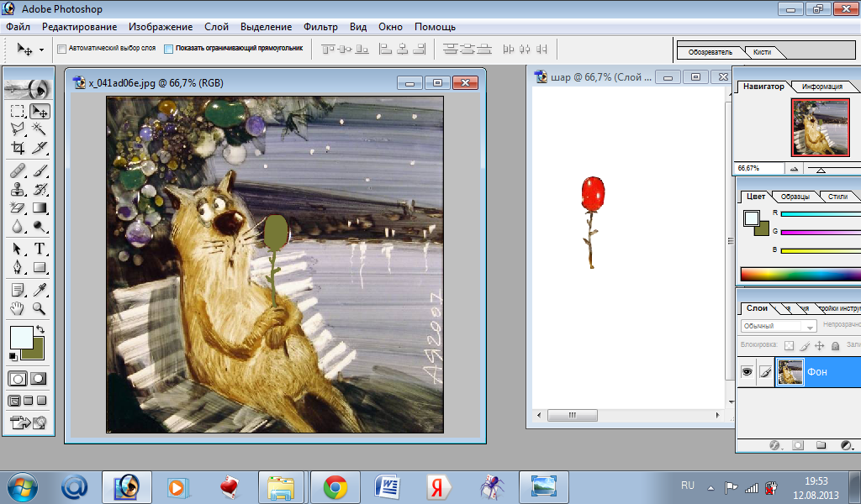Switch to full screen mode with menu bar

(29, 401)
